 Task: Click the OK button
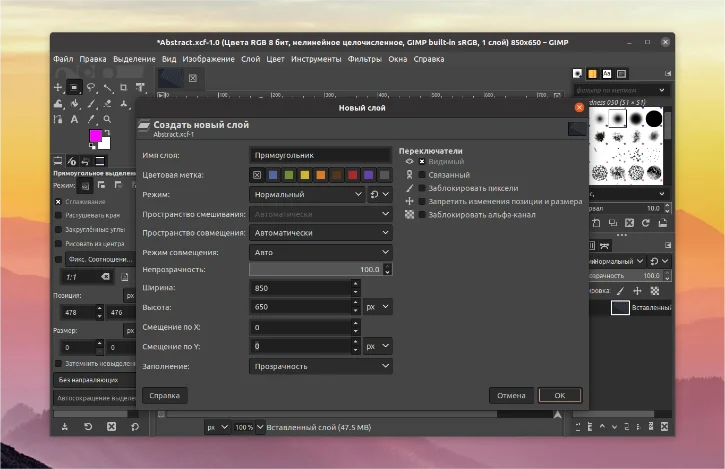[x=559, y=395]
